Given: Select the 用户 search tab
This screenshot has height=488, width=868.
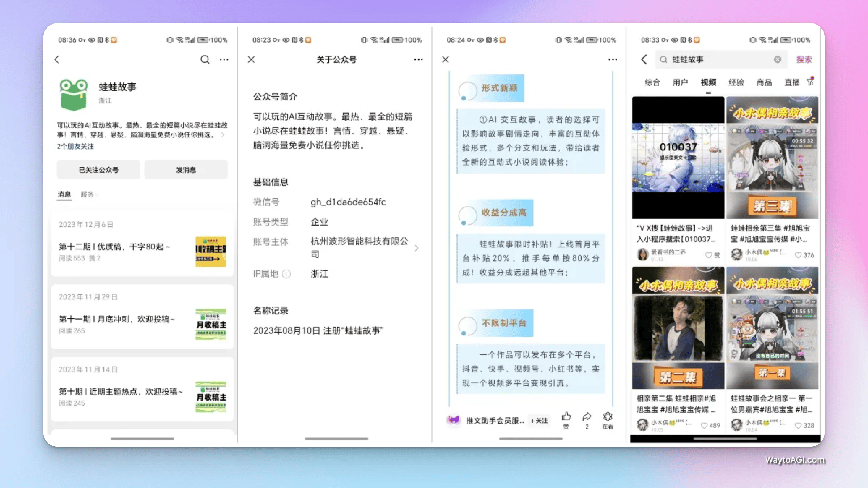Looking at the screenshot, I should click(680, 82).
